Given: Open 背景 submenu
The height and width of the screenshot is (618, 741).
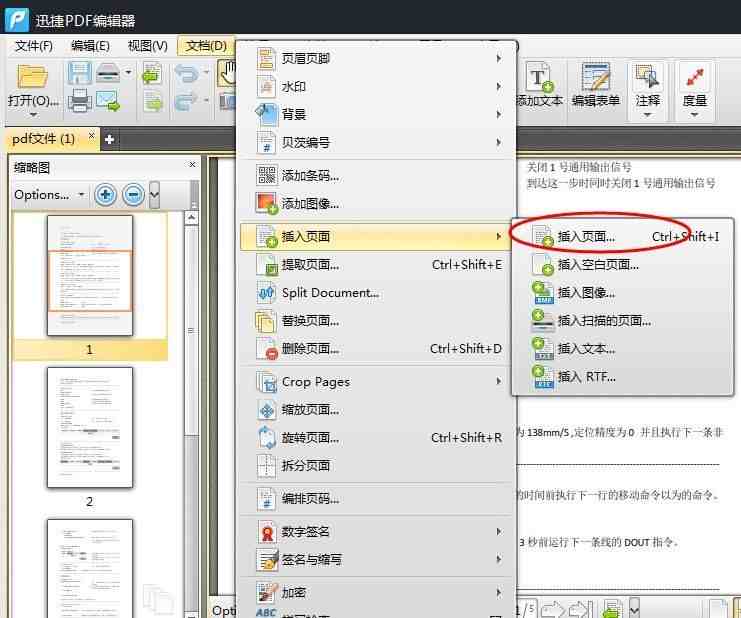Looking at the screenshot, I should click(377, 114).
